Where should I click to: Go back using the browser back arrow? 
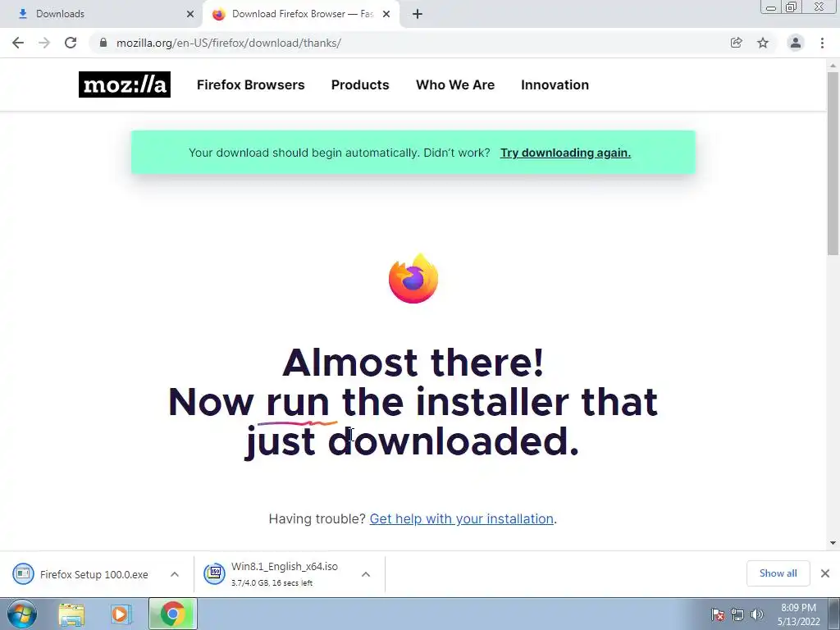coord(18,43)
